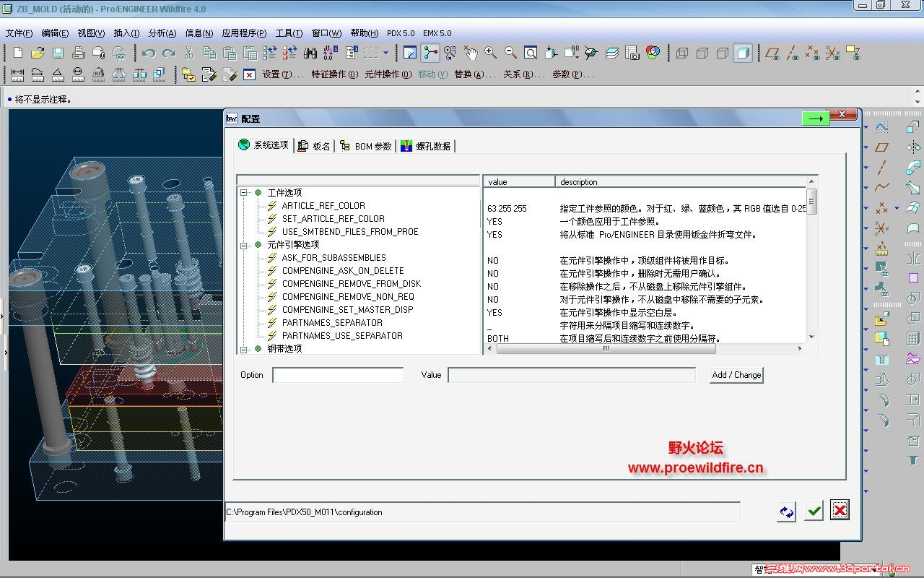Redo the action
The width and height of the screenshot is (924, 578).
pyautogui.click(x=169, y=53)
